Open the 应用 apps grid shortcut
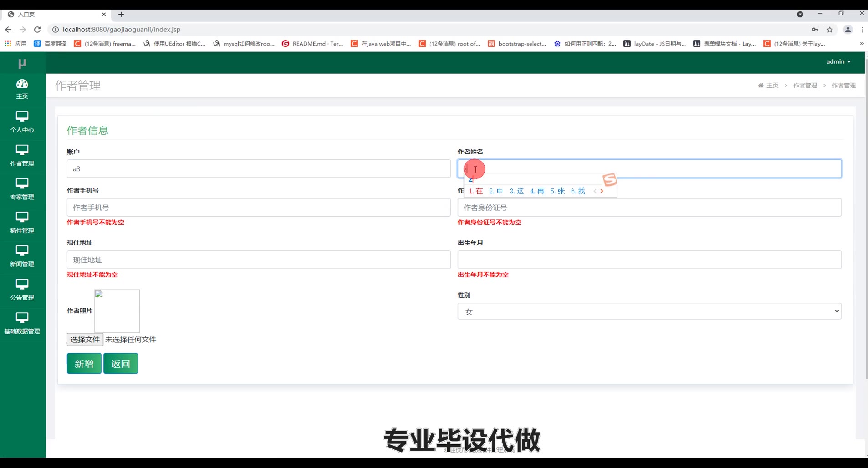Viewport: 868px width, 468px height. 15,44
